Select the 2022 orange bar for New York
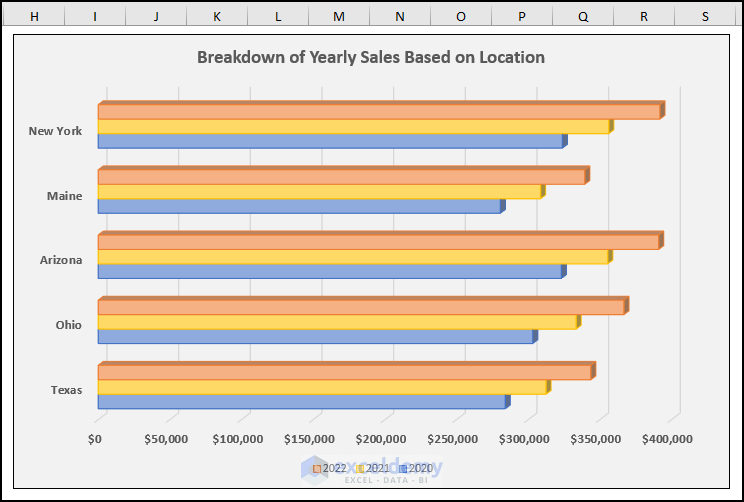 pyautogui.click(x=379, y=112)
